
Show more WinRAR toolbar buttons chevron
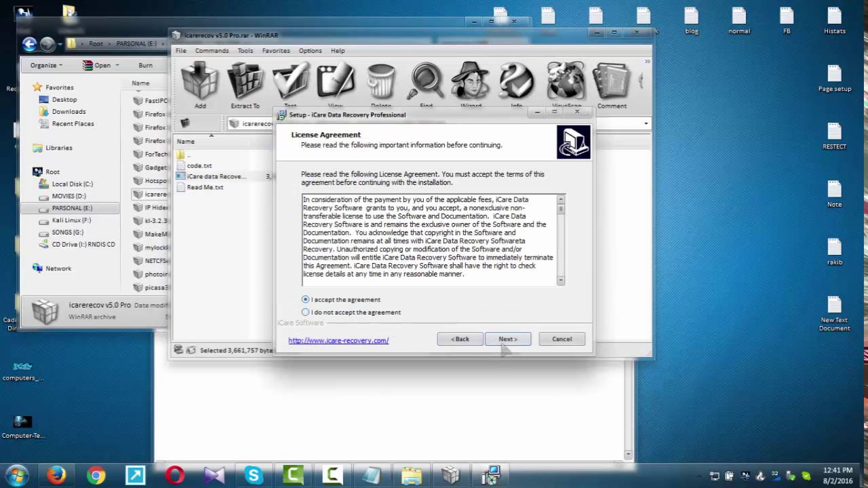point(648,62)
